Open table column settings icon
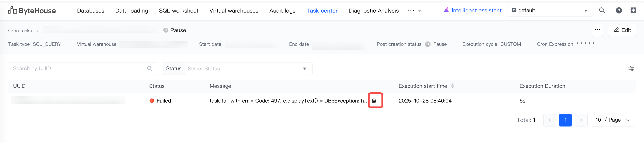 click(631, 68)
